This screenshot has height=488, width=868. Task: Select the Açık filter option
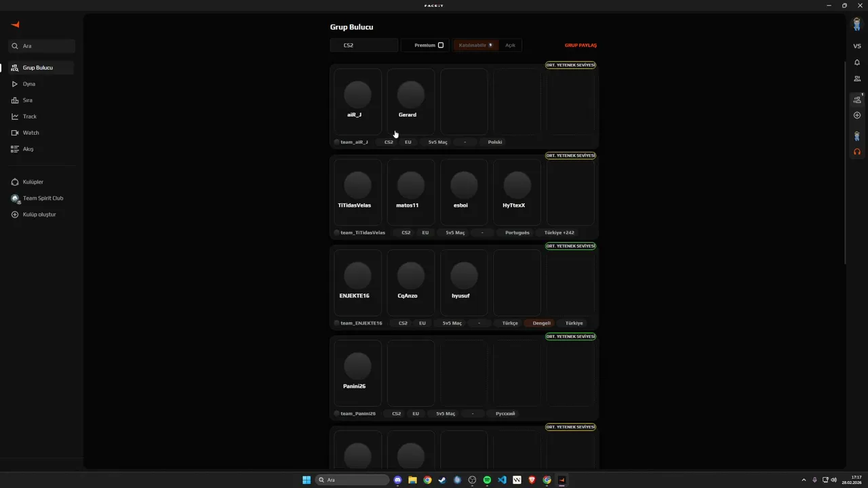point(510,45)
